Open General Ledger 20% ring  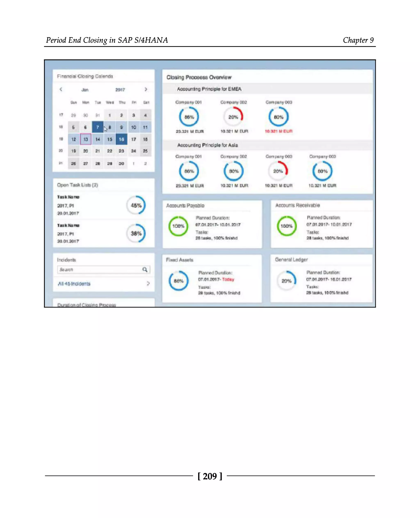pos(286,281)
